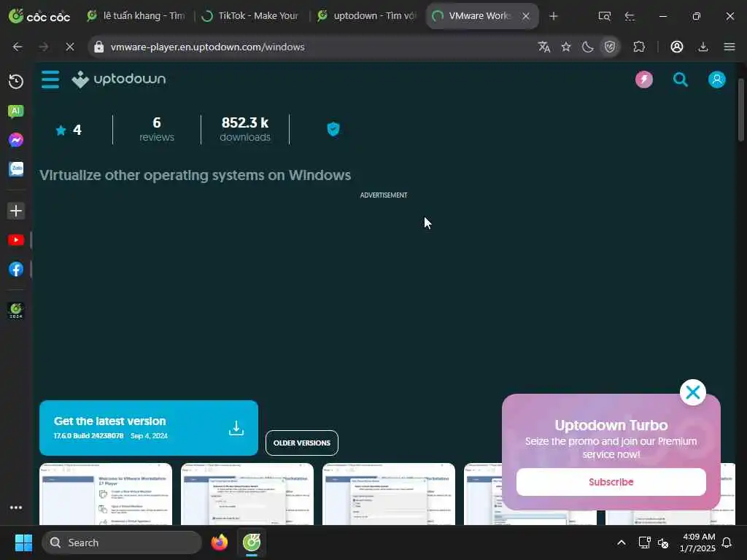
Task: Open the OLDER VERSIONS list
Action: tap(301, 443)
